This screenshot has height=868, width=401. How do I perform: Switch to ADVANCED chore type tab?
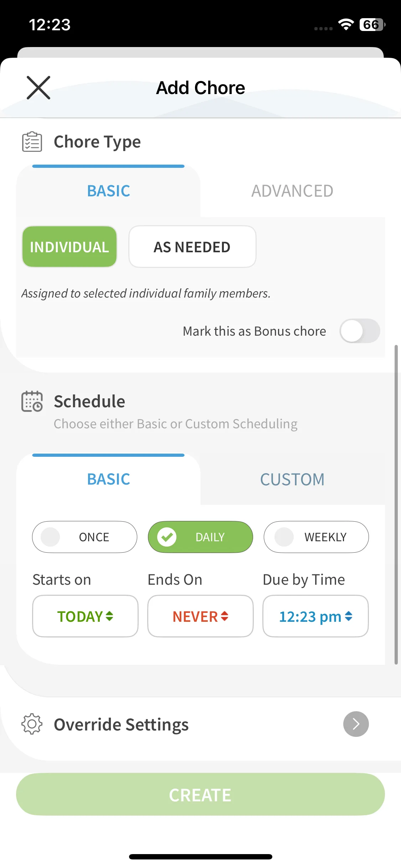coord(292,191)
